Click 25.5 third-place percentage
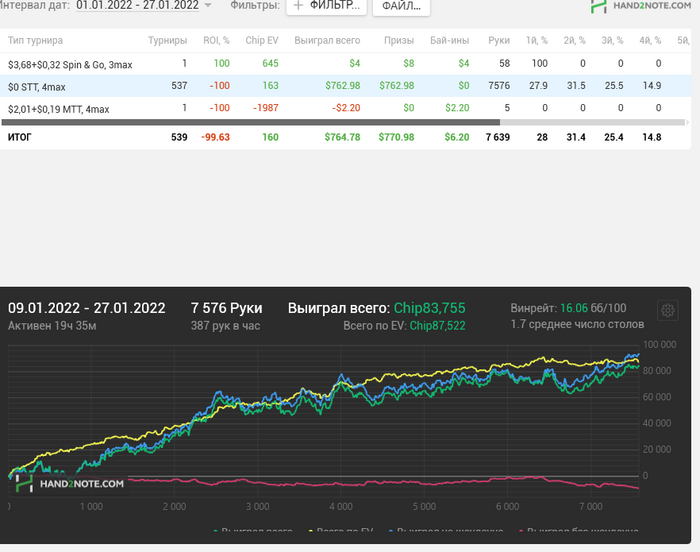The image size is (700, 552). pos(614,85)
